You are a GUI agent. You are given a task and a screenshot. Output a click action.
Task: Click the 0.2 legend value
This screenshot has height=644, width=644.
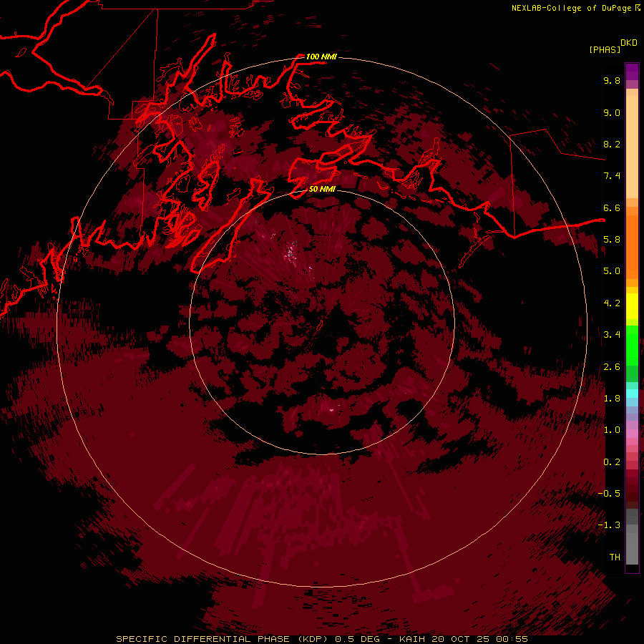tap(612, 462)
